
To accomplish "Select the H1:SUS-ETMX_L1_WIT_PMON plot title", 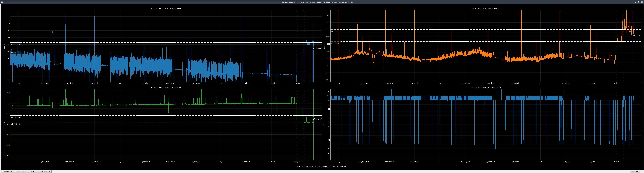I will click(486, 9).
